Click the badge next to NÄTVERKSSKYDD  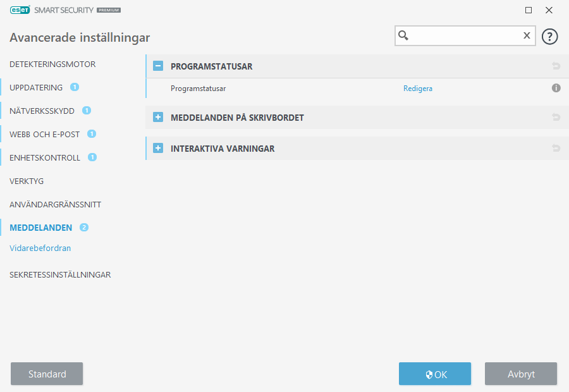point(87,111)
